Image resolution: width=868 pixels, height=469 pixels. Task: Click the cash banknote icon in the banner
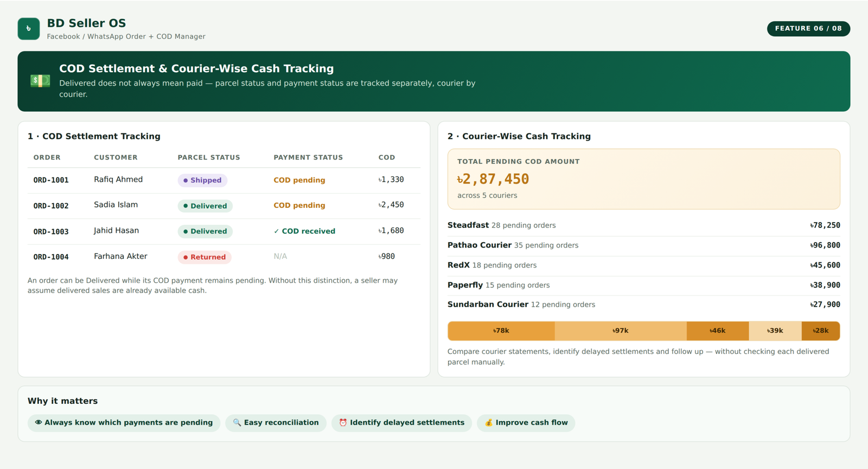pos(40,81)
